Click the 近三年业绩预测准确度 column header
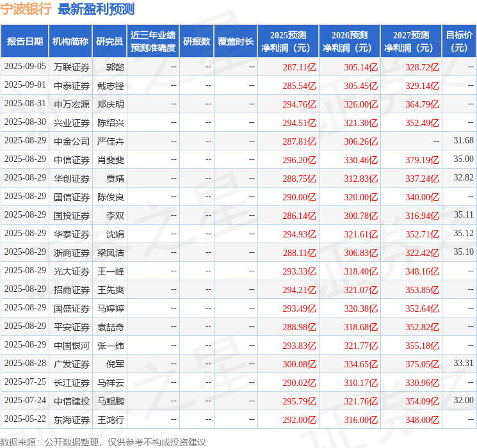Image resolution: width=477 pixels, height=448 pixels. 153,42
